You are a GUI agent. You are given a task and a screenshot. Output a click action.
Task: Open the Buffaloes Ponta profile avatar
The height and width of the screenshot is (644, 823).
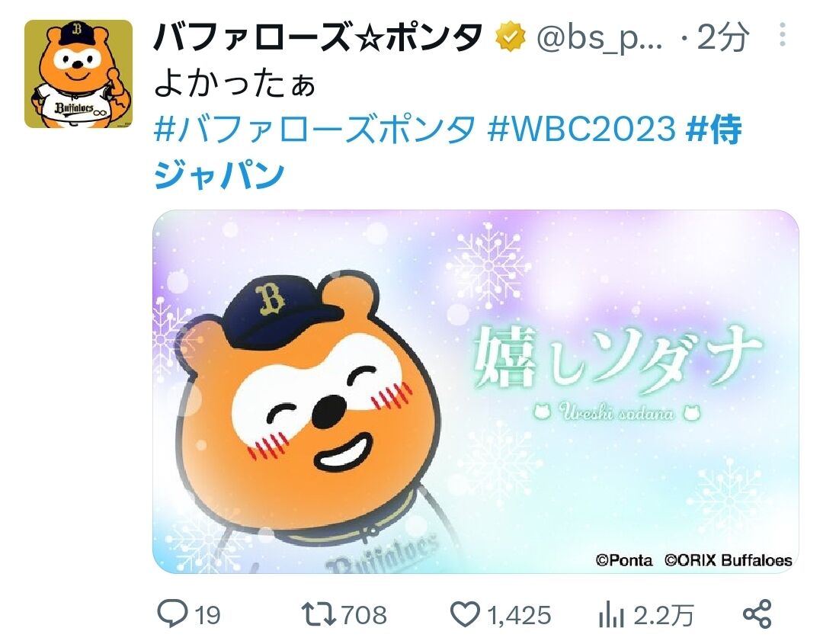click(x=78, y=74)
